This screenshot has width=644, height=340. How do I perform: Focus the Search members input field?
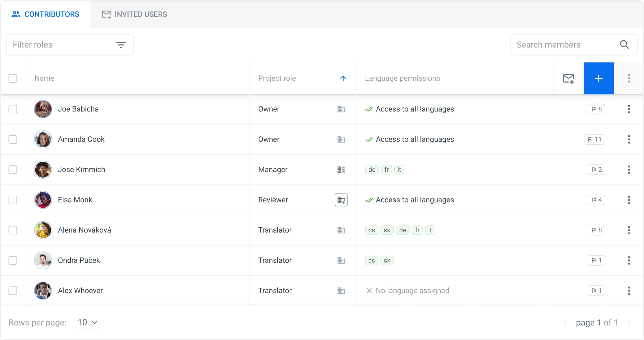(x=563, y=45)
